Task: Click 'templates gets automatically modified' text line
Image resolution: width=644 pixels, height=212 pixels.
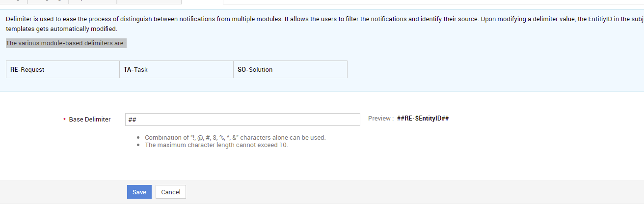Action: (61, 29)
